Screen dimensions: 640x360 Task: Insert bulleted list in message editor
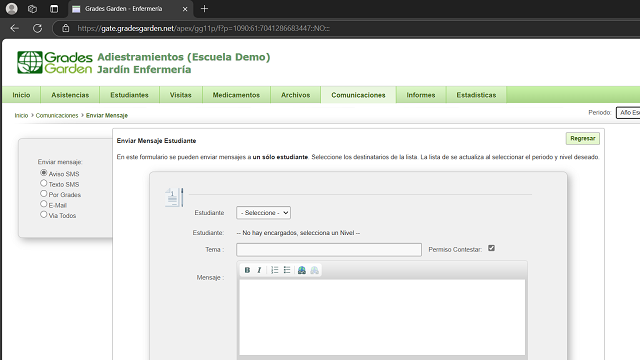coord(287,270)
